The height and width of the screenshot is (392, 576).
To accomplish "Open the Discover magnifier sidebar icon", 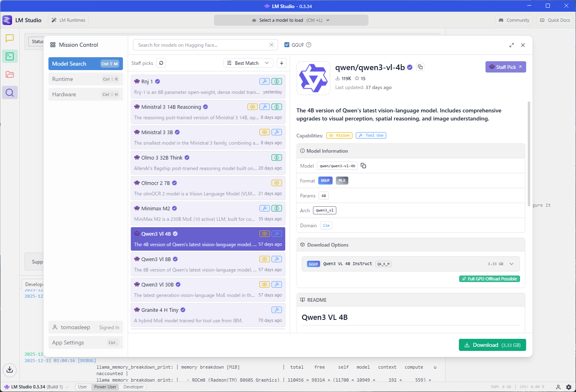I will [x=10, y=93].
